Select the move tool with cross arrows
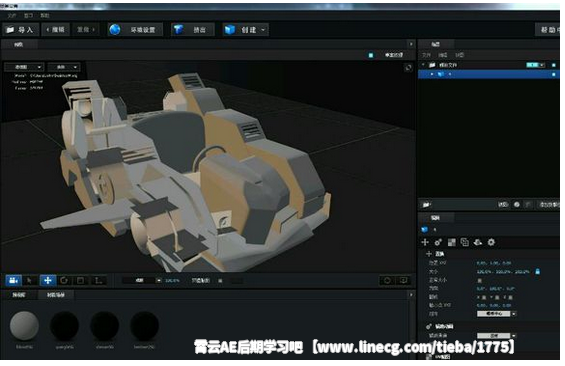Screen dimensions: 565x366 click(48, 280)
